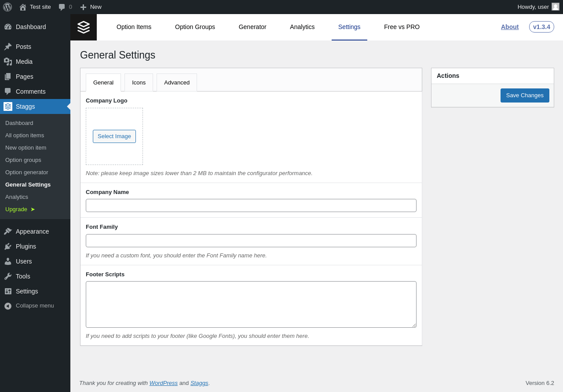
Task: Add new content via New button
Action: [91, 7]
